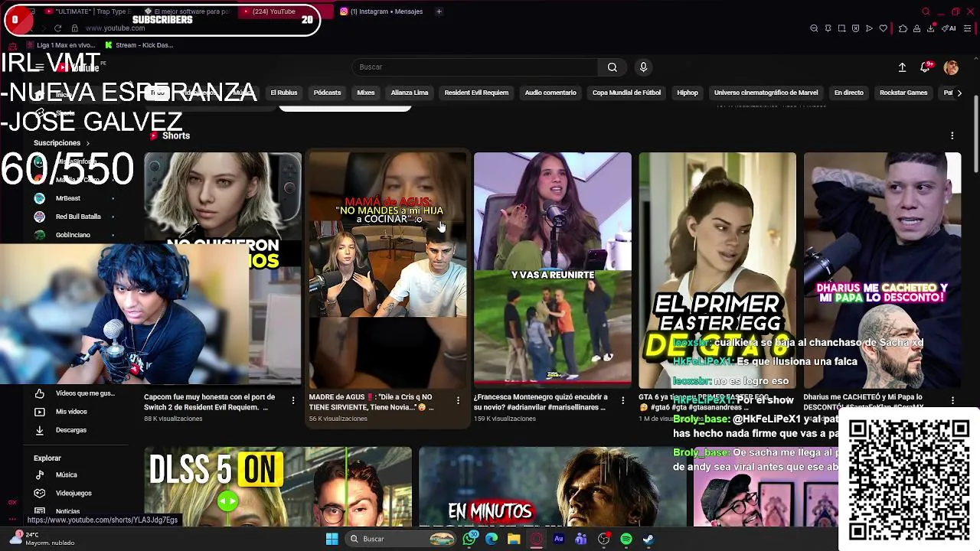Open Steam from the taskbar
This screenshot has width=980, height=551.
point(648,539)
